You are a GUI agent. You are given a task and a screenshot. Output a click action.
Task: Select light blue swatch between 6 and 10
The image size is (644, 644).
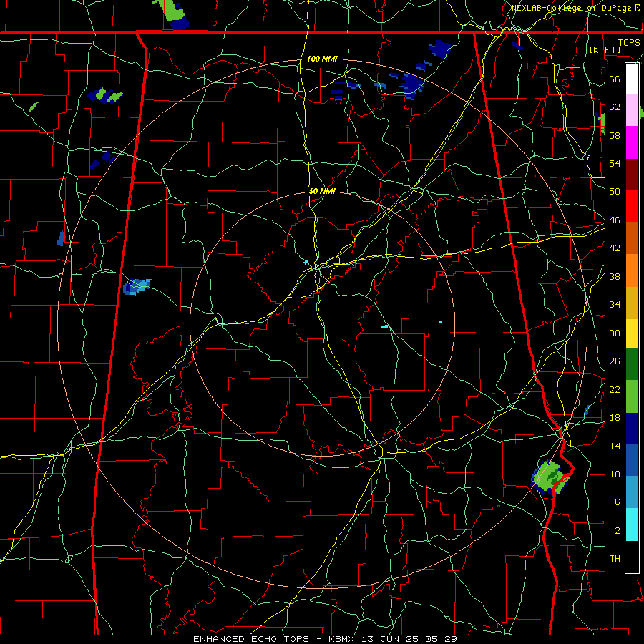(x=632, y=492)
